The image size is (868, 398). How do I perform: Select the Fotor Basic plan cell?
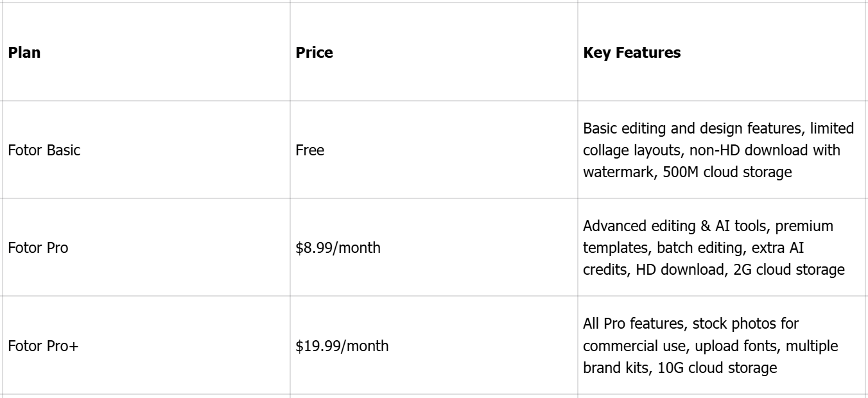tap(44, 151)
